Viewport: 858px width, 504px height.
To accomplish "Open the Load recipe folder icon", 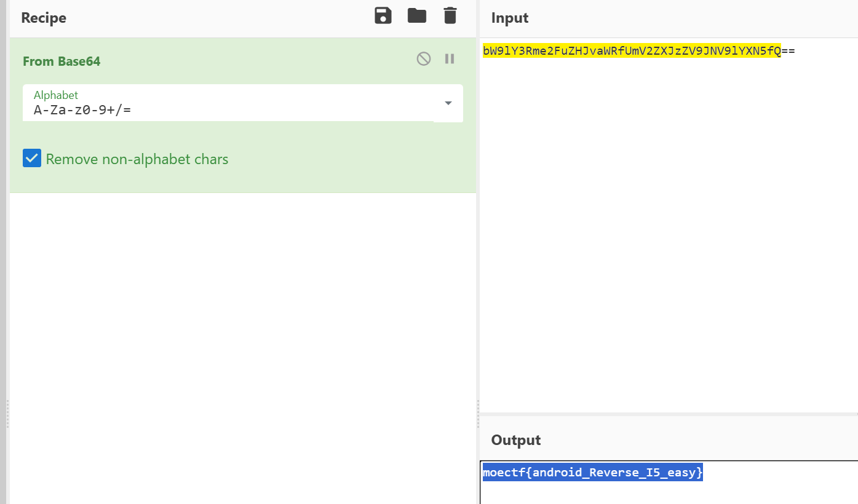I will 417,16.
